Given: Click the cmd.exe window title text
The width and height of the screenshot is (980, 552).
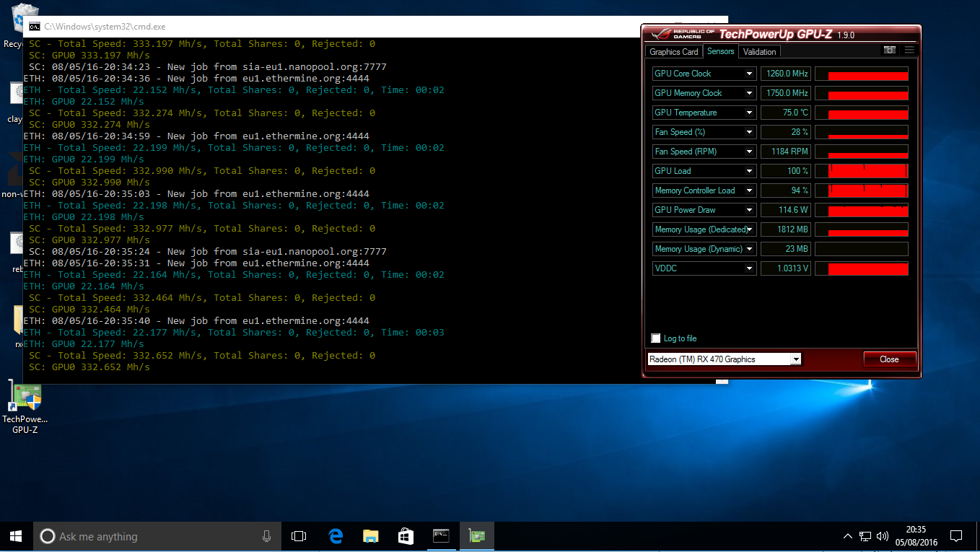Looking at the screenshot, I should click(x=105, y=27).
